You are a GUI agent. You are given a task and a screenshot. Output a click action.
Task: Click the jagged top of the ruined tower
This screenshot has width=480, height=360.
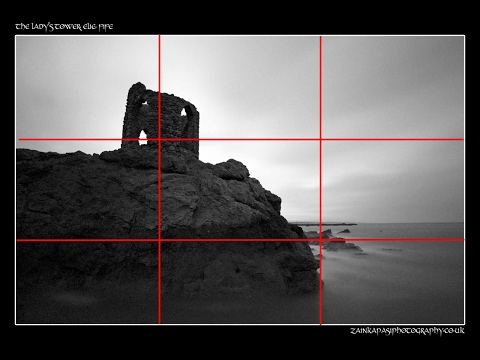138,87
